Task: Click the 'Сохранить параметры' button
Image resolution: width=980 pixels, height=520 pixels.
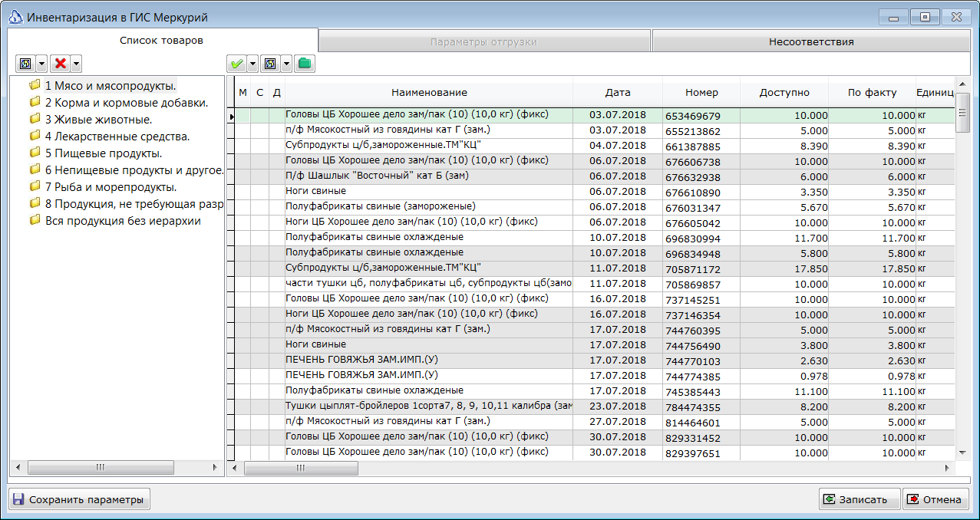Action: 79,499
